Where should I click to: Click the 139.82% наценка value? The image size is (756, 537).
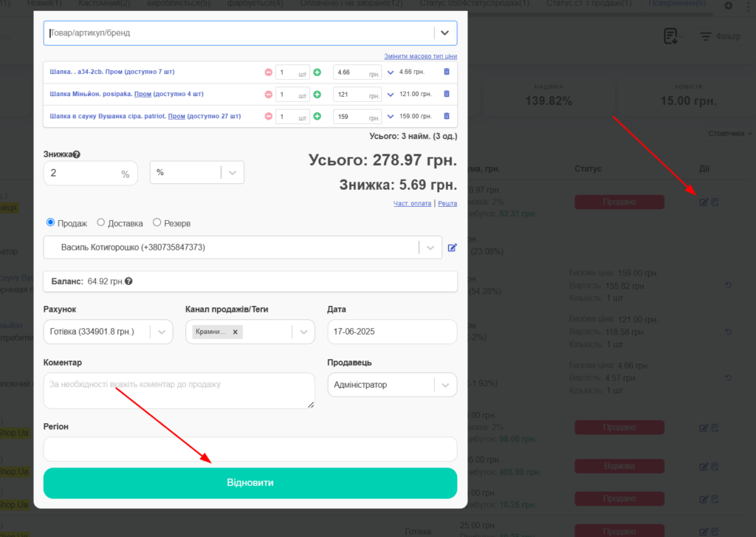(x=549, y=101)
